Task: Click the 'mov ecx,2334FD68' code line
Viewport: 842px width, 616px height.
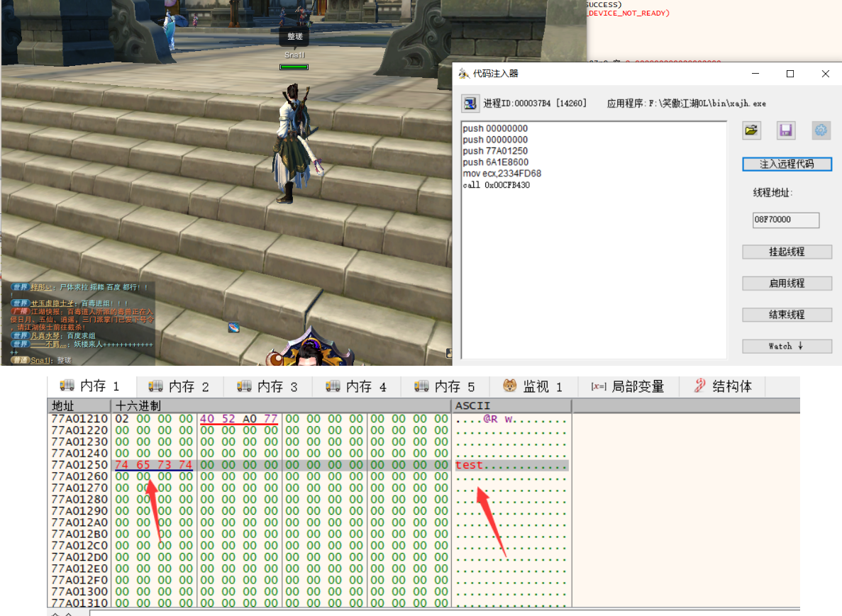Action: tap(502, 174)
